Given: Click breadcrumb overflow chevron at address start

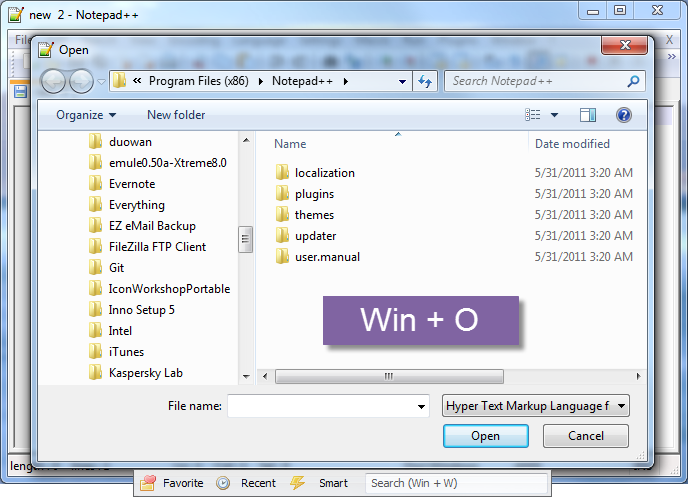Looking at the screenshot, I should coord(137,81).
